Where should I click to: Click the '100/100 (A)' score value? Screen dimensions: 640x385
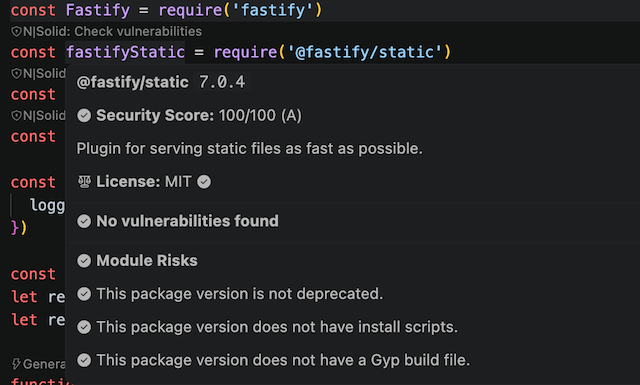tap(260, 116)
